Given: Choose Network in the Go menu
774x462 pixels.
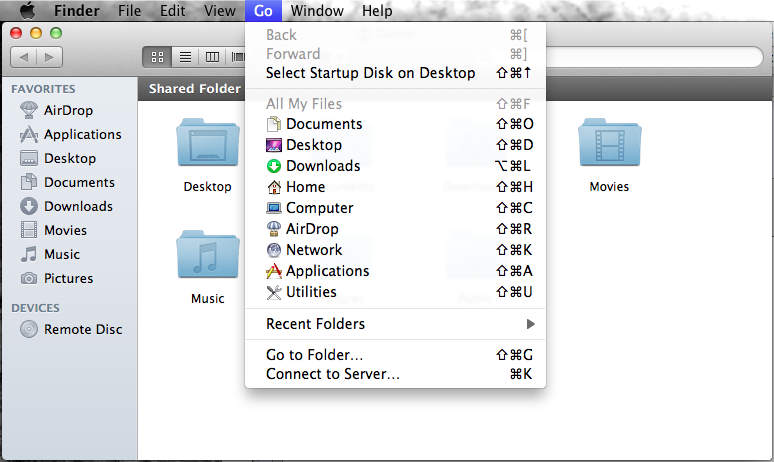Looking at the screenshot, I should click(395, 250).
